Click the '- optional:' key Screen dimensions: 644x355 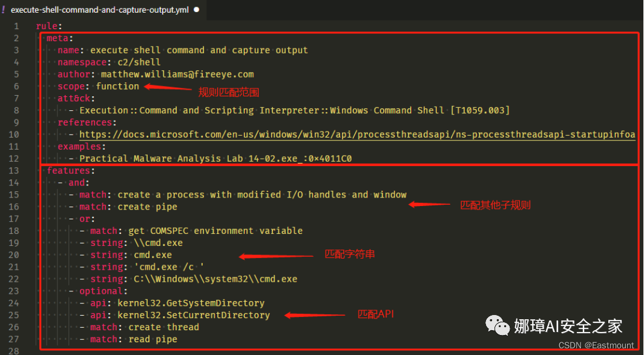pos(98,291)
